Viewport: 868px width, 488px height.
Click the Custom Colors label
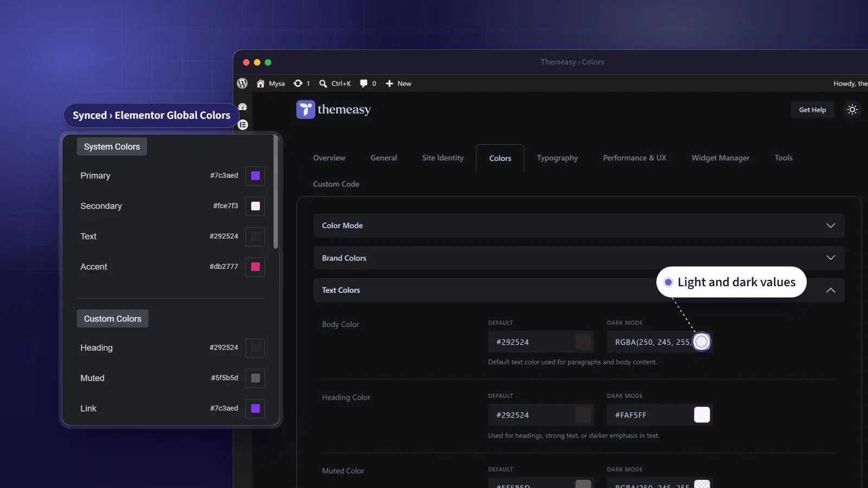[112, 319]
